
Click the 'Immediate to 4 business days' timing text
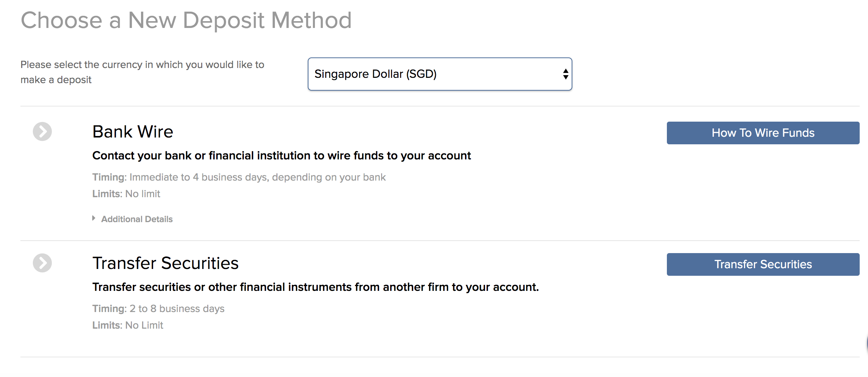(257, 177)
